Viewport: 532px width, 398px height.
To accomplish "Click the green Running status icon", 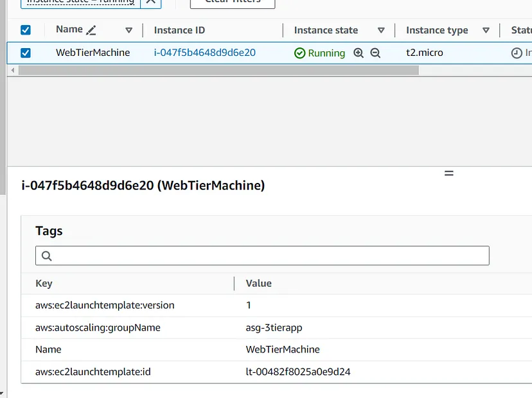I will (299, 53).
